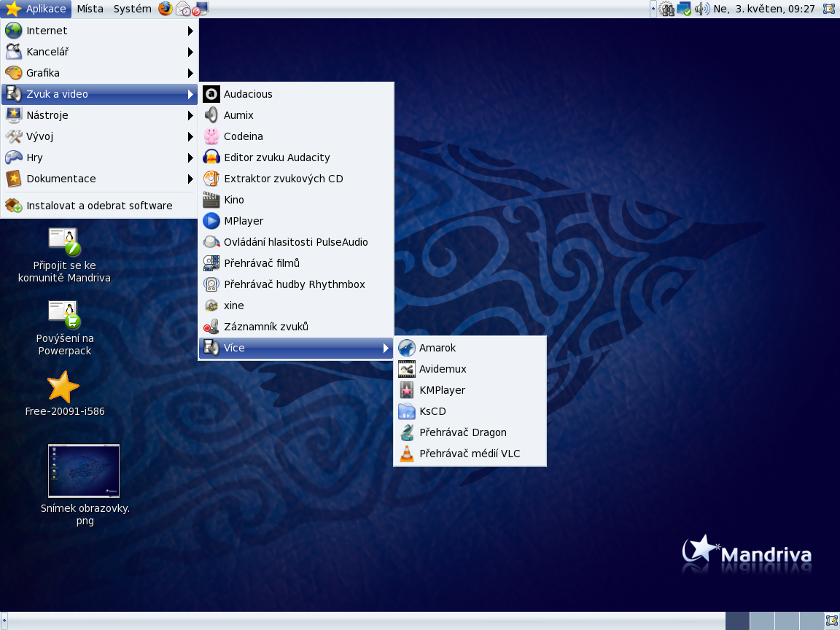Click the 'Ovládání hlasitosti PulseAudio' label
Screen dimensions: 840x630
pos(296,242)
